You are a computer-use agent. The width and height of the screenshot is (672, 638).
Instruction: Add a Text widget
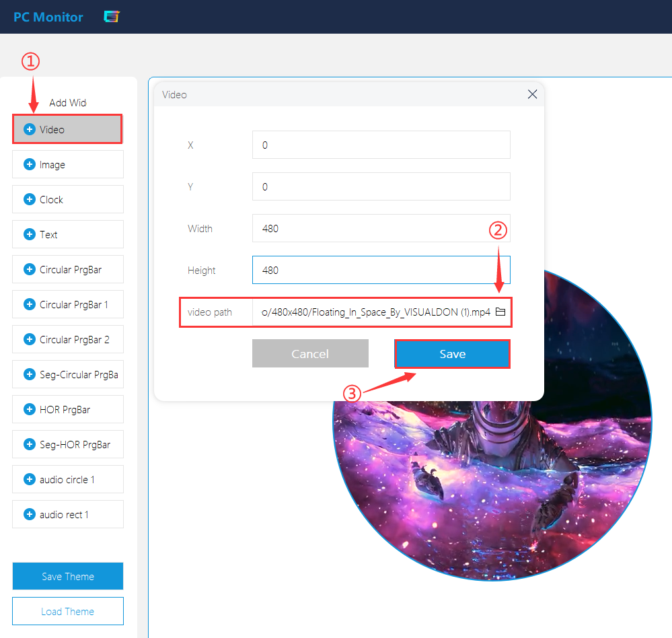pos(68,234)
